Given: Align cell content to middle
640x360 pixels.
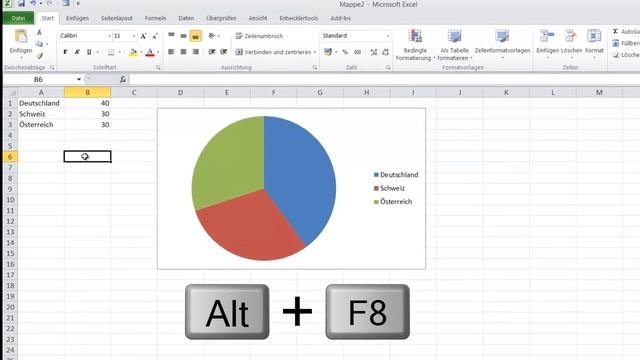Looking at the screenshot, I should point(183,36).
